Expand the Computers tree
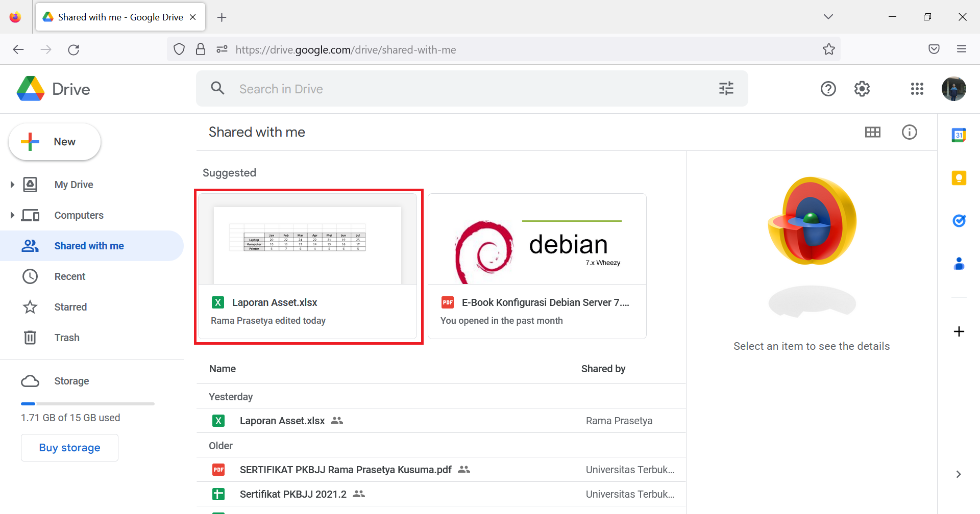Image resolution: width=980 pixels, height=514 pixels. 12,215
